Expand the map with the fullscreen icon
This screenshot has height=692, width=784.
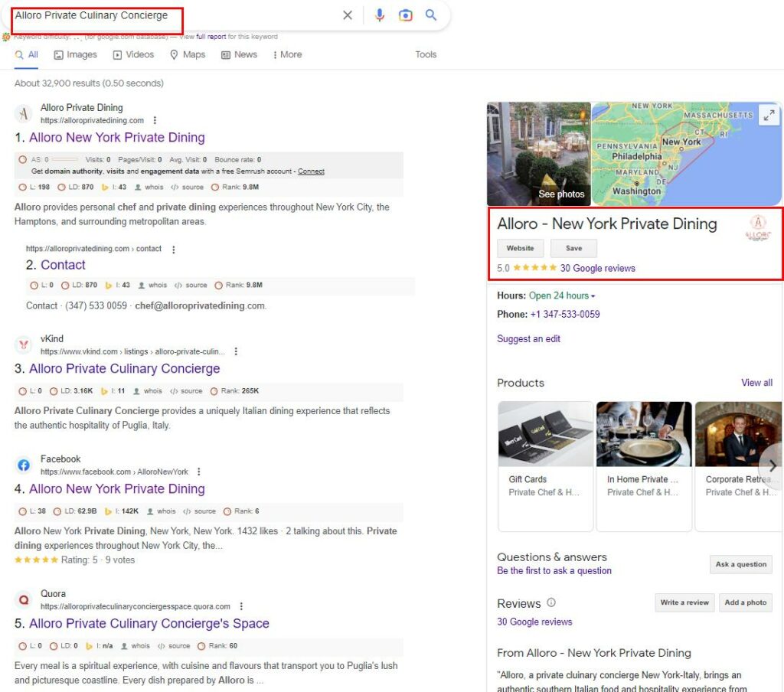[768, 116]
